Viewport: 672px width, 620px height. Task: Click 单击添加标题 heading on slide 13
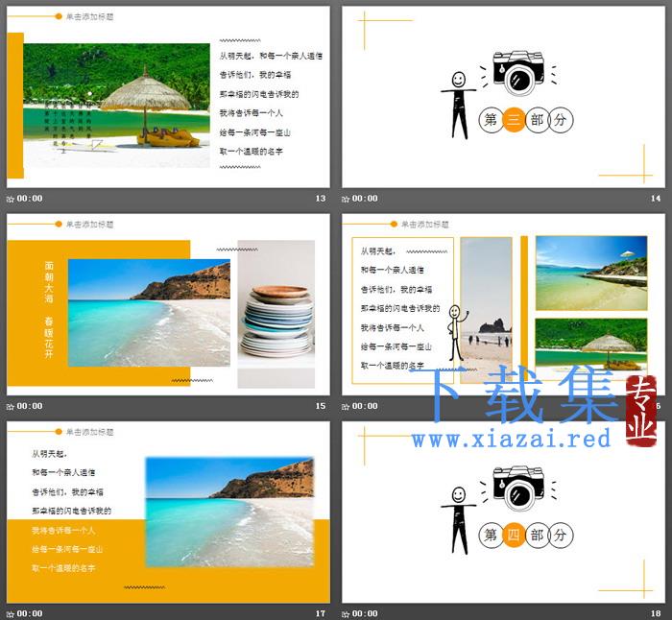coord(89,16)
